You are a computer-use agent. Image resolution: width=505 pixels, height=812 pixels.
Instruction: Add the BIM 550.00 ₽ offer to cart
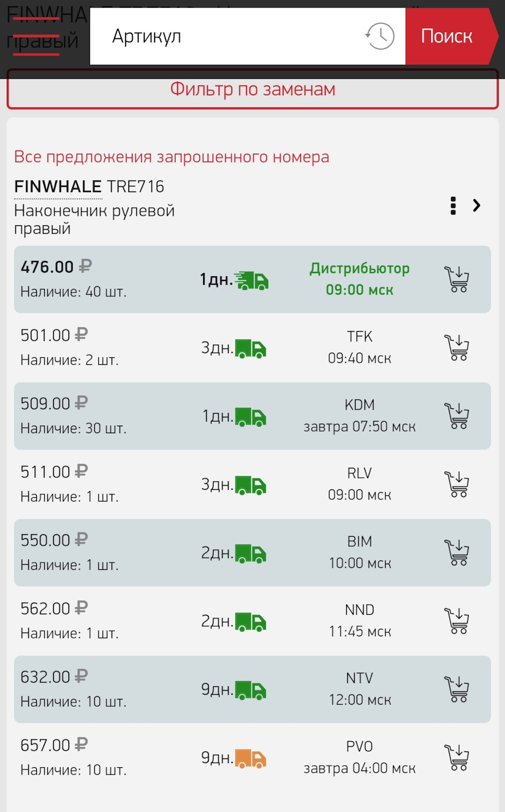pyautogui.click(x=457, y=553)
